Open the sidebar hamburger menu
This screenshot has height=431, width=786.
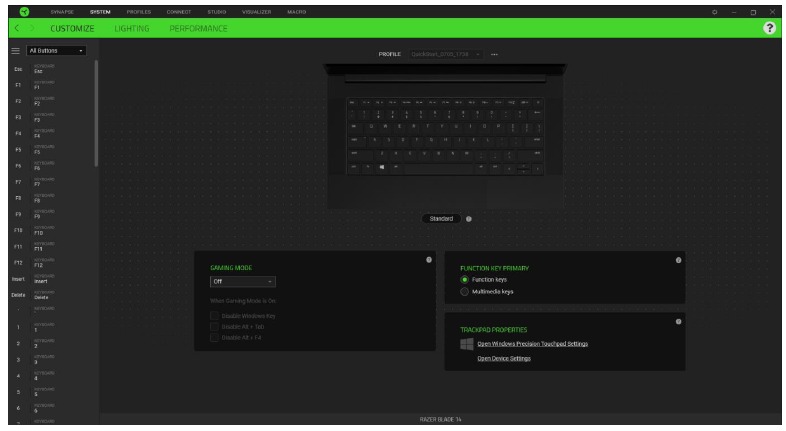[16, 51]
